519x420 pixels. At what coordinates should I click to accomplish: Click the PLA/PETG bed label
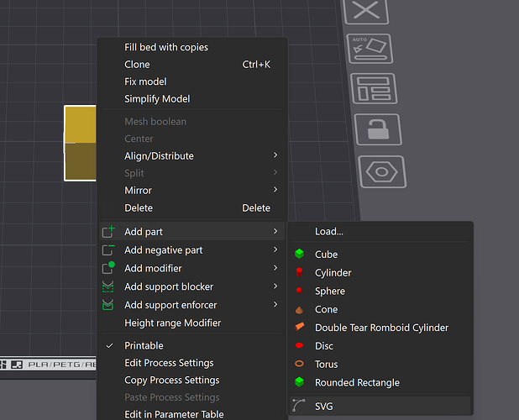(62, 365)
